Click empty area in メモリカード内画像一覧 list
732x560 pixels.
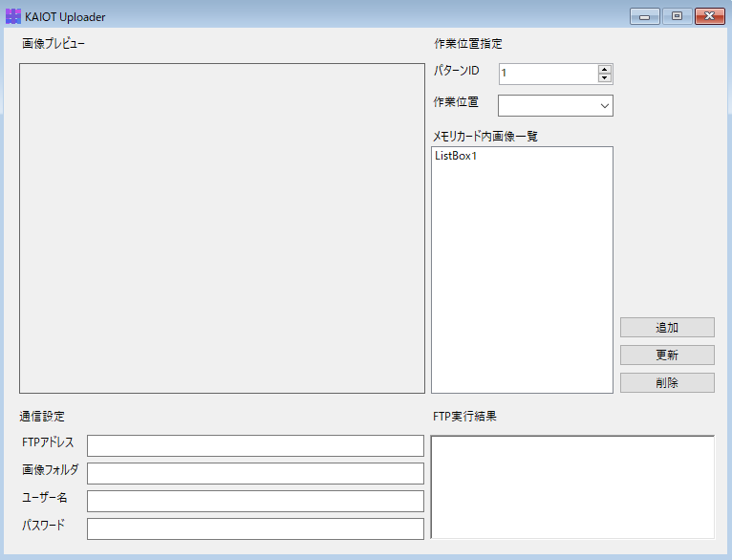pos(522,287)
